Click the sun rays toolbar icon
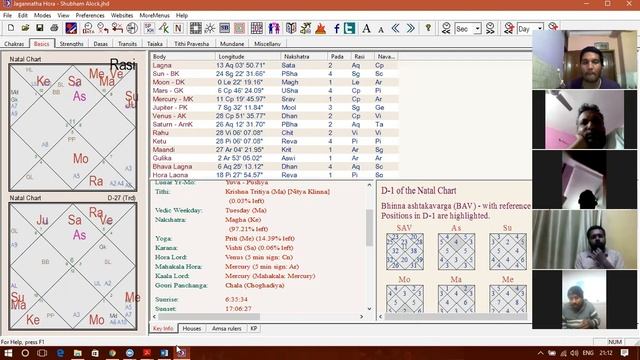This screenshot has width=640, height=360. [x=210, y=28]
